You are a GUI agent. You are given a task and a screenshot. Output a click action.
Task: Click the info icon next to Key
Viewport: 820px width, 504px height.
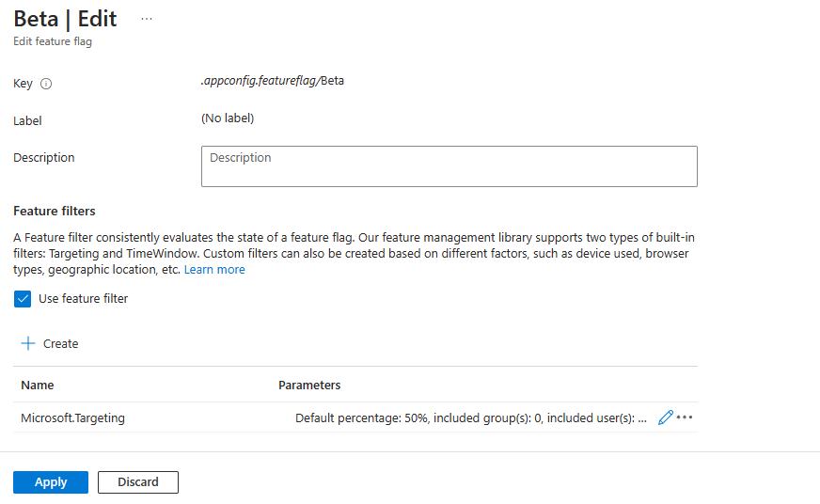coord(46,84)
